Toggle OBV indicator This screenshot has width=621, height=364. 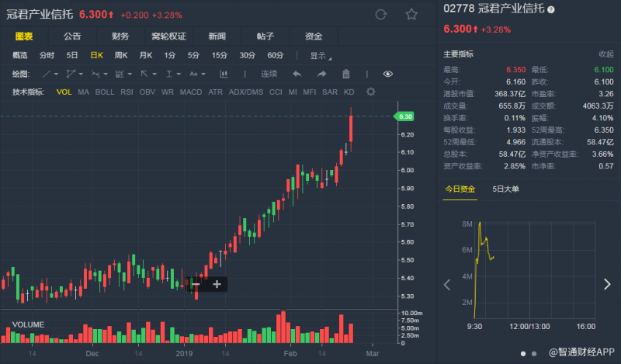coord(147,92)
